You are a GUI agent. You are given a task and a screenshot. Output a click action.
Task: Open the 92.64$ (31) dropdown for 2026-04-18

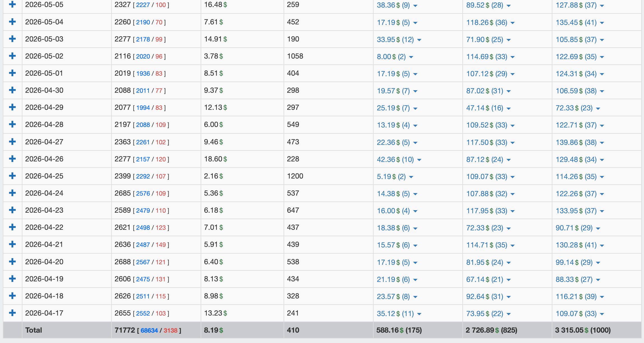pyautogui.click(x=488, y=296)
